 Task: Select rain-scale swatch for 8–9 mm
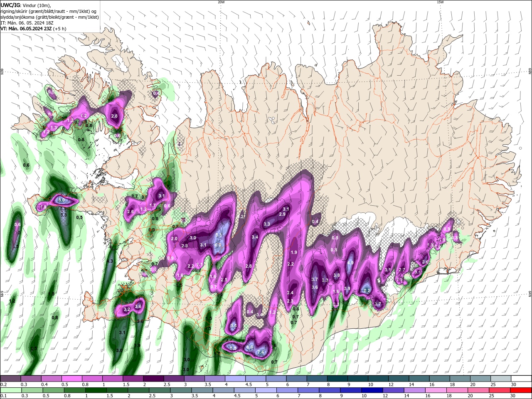330,390
